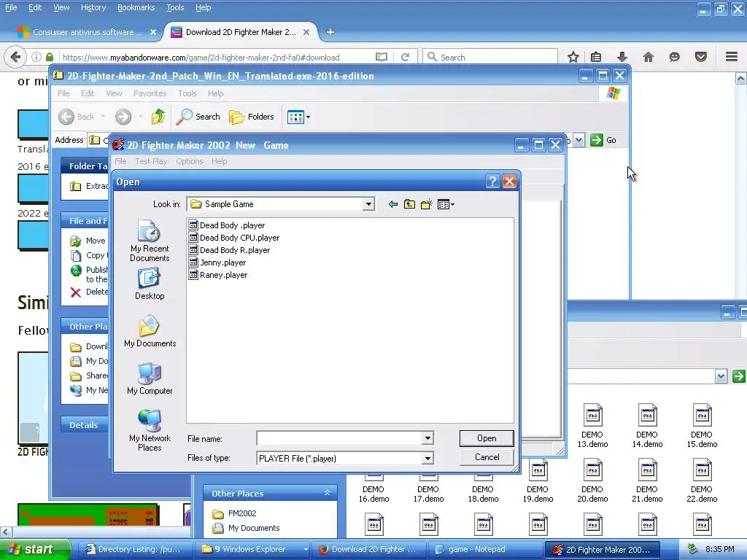747x560 pixels.
Task: Open Tools menu in Explorer window
Action: tap(187, 93)
